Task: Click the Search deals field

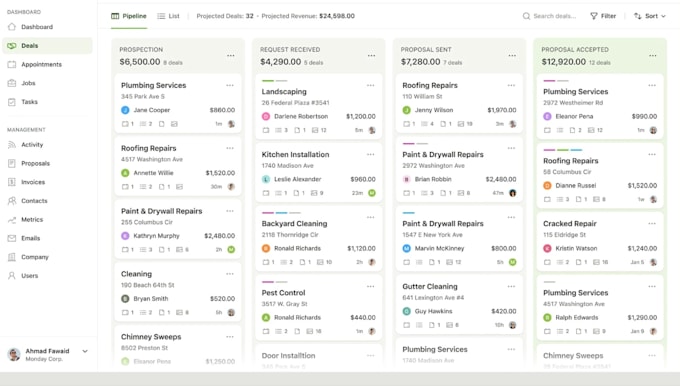Action: pyautogui.click(x=550, y=16)
